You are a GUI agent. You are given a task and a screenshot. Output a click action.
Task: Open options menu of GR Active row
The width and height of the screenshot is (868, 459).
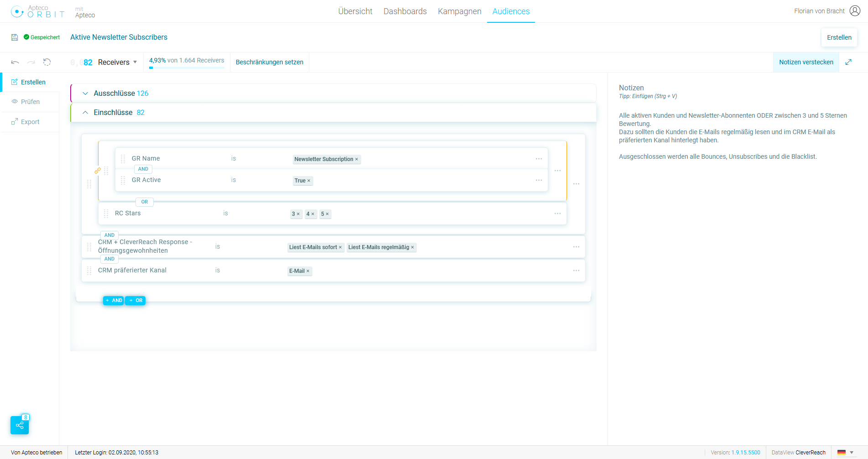pos(539,180)
